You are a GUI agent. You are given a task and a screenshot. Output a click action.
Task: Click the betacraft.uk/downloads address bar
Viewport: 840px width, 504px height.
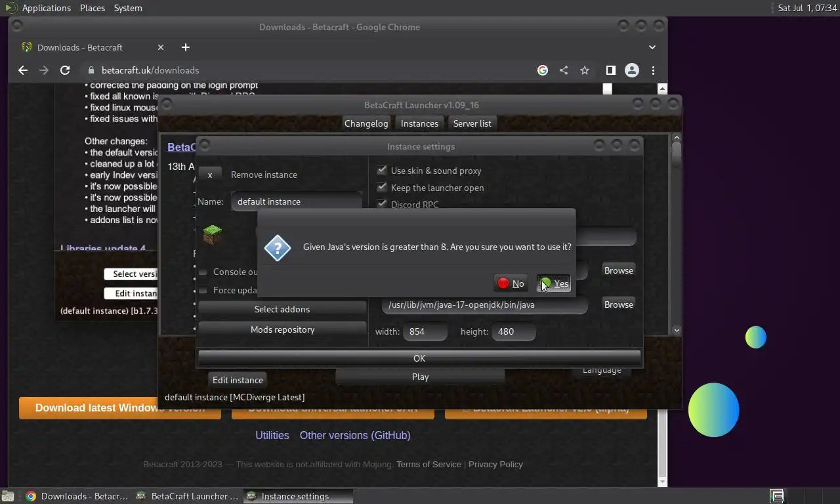click(x=308, y=70)
